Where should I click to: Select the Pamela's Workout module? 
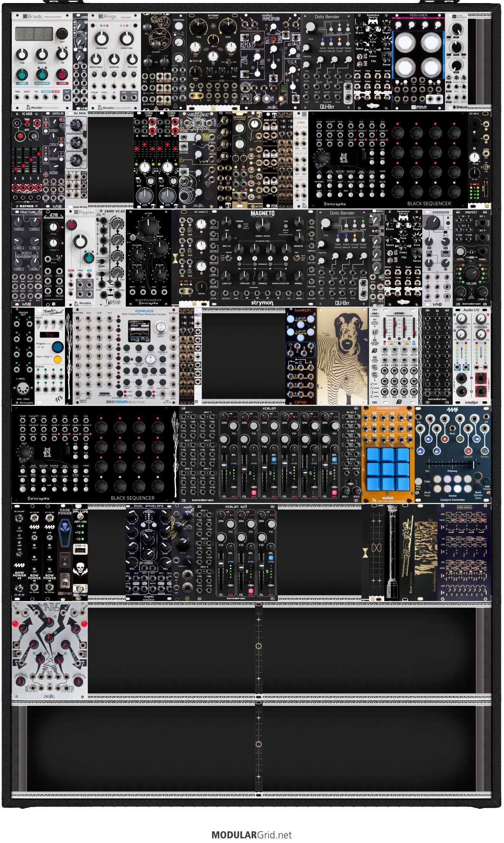pos(50,356)
